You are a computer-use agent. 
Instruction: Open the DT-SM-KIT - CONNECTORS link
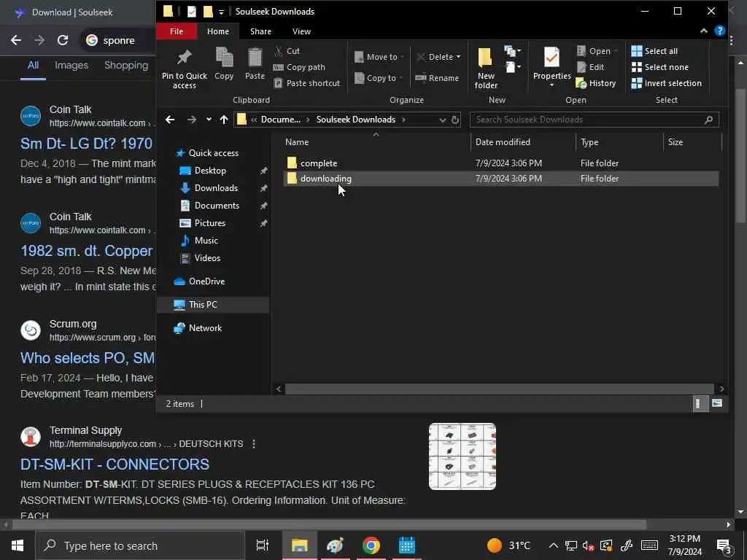[115, 464]
